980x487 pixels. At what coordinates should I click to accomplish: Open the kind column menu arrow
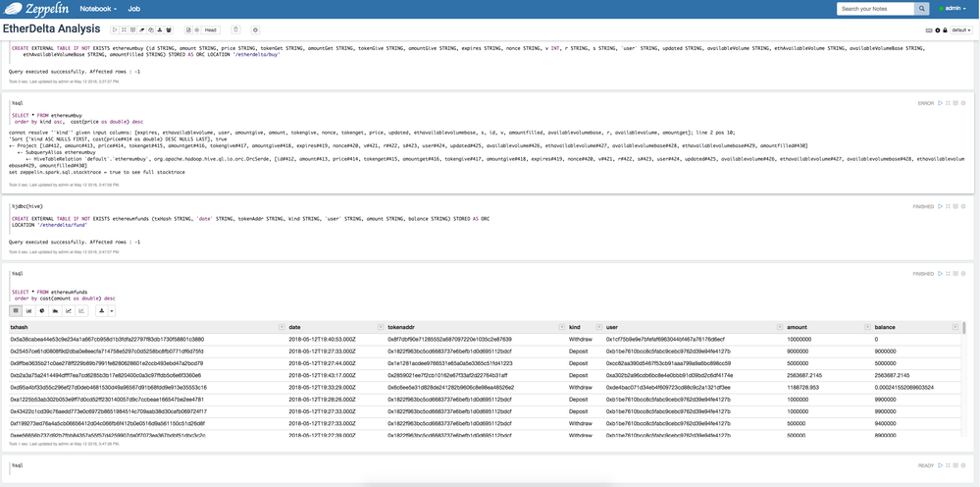click(x=598, y=327)
